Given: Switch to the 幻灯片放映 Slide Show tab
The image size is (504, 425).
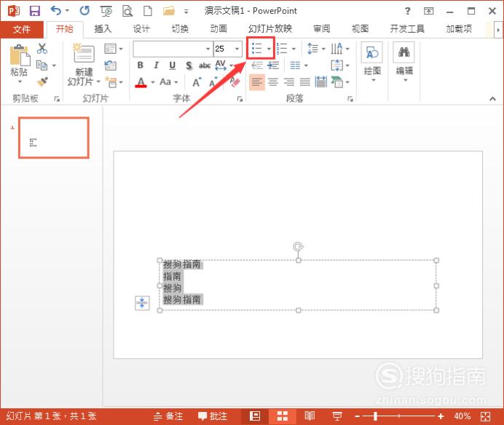Looking at the screenshot, I should tap(270, 29).
